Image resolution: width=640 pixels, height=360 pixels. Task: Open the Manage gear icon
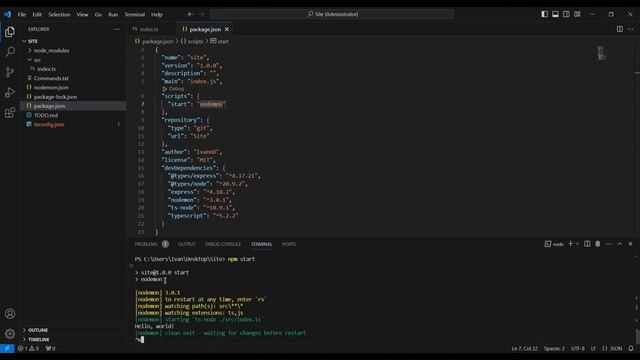pyautogui.click(x=10, y=334)
